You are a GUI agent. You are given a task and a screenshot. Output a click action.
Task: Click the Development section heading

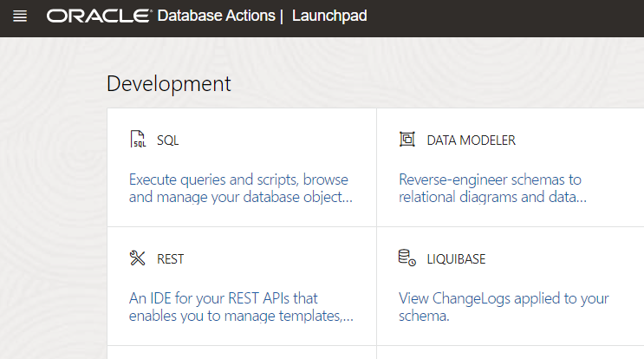coord(168,84)
